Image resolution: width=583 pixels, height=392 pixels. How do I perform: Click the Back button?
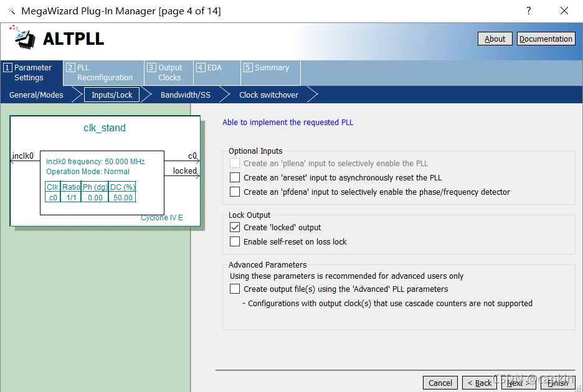(x=480, y=383)
